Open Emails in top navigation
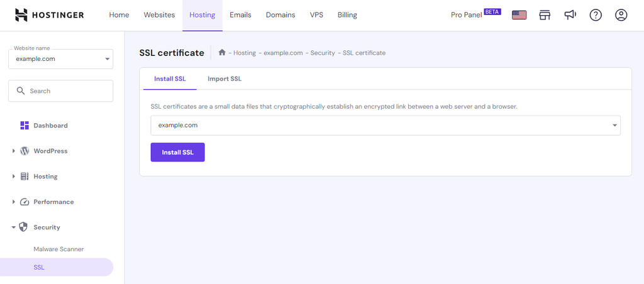The width and height of the screenshot is (644, 284). 240,15
